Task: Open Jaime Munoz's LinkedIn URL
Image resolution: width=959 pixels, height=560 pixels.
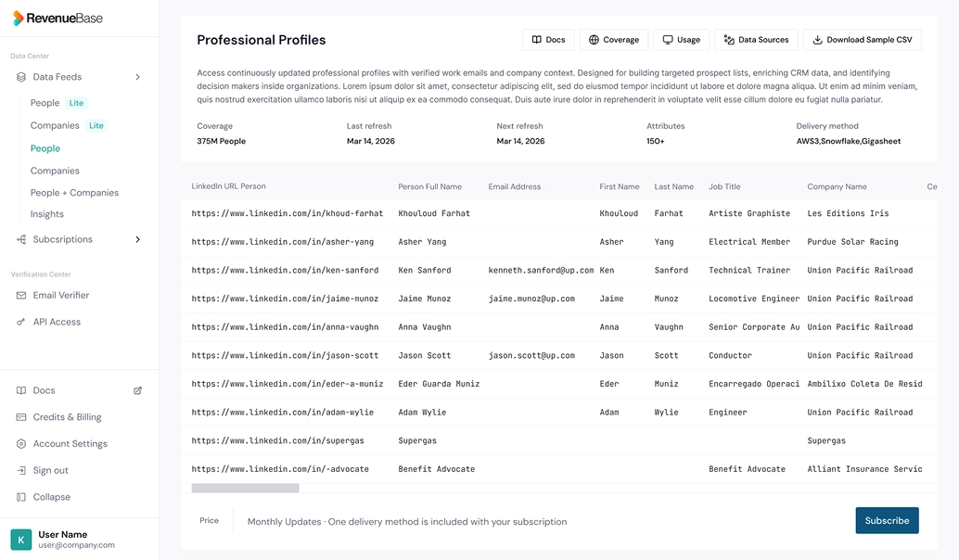Action: (286, 299)
